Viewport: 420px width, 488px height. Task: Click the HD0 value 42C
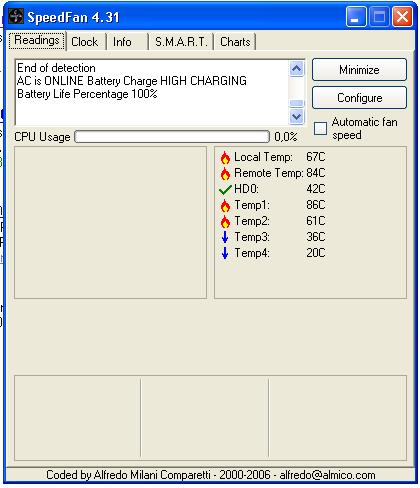tap(315, 189)
